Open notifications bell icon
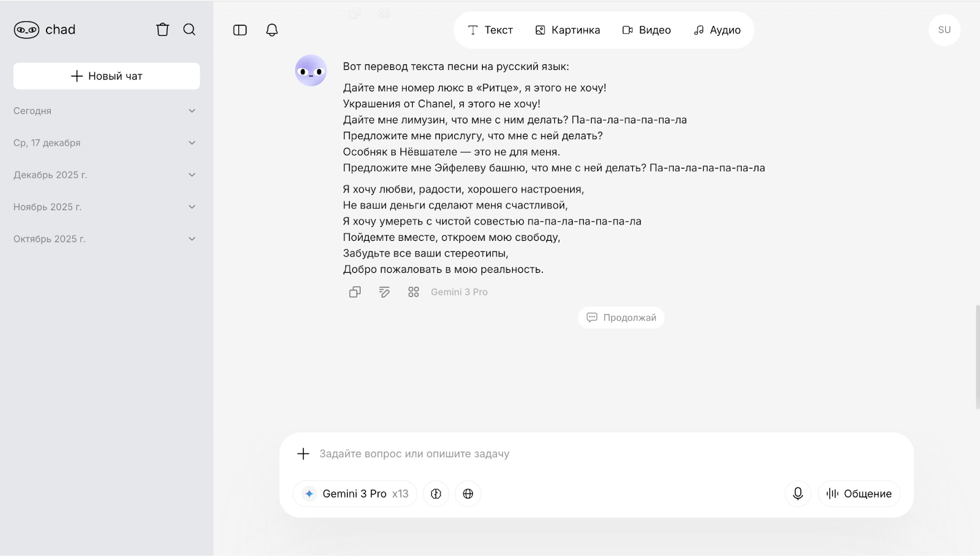 point(272,30)
